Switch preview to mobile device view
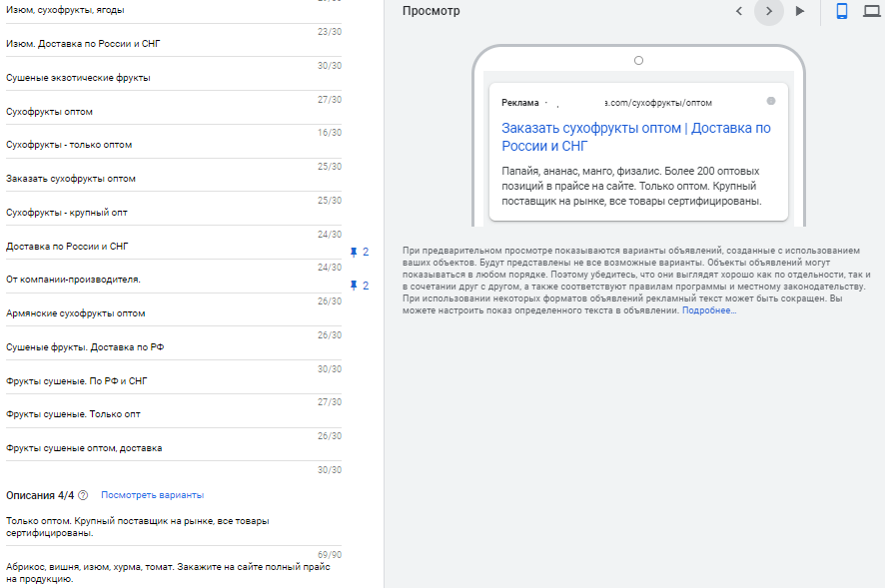Image resolution: width=885 pixels, height=588 pixels. (x=842, y=11)
